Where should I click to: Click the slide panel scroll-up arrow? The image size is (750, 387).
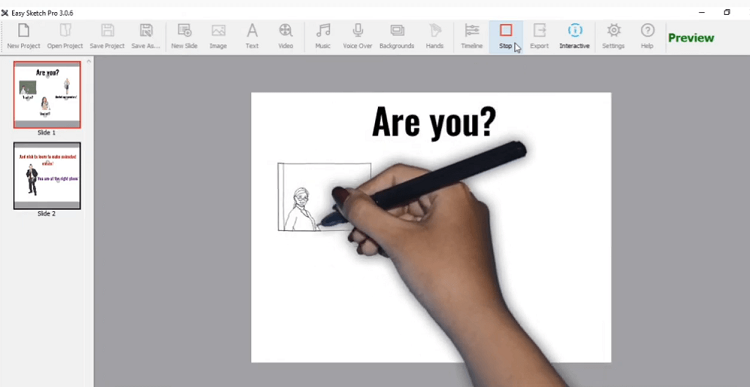(88, 61)
